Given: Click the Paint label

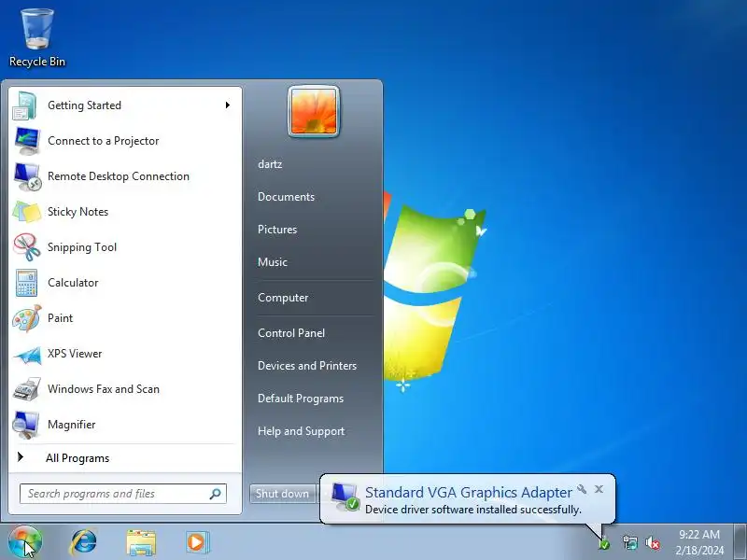Looking at the screenshot, I should coord(60,318).
